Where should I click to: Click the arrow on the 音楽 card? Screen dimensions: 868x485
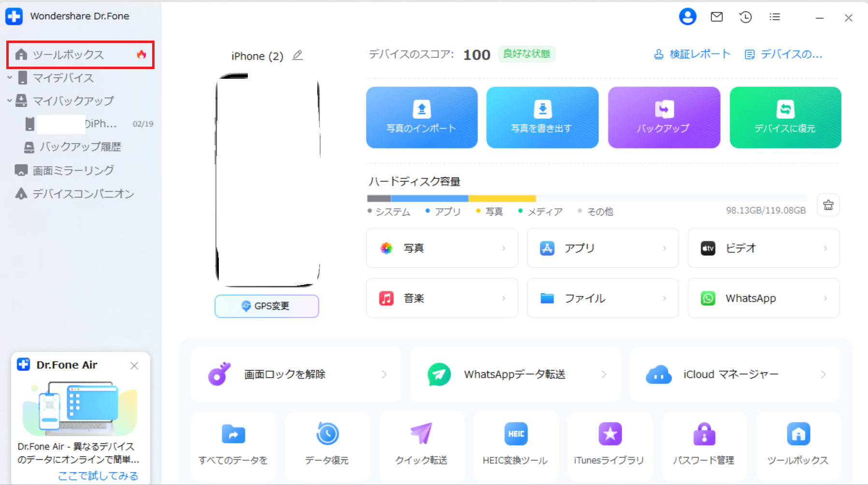click(504, 299)
